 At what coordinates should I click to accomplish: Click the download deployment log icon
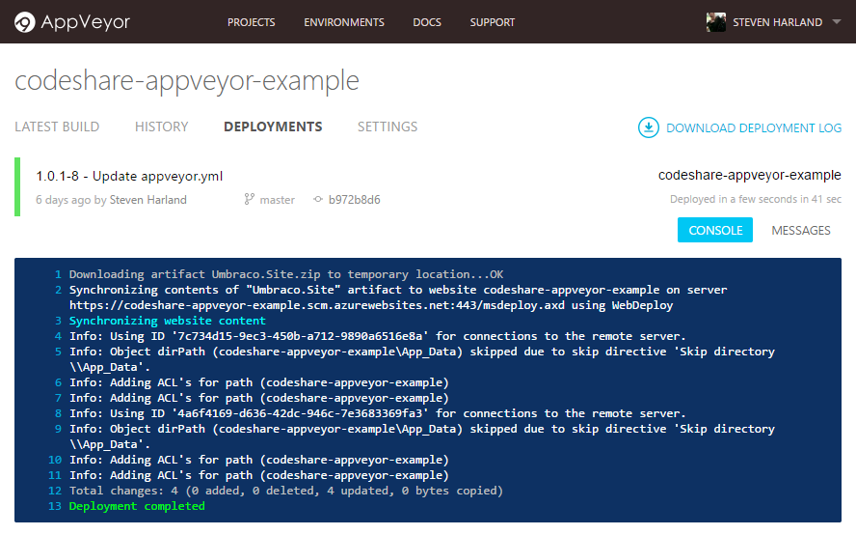coord(649,127)
